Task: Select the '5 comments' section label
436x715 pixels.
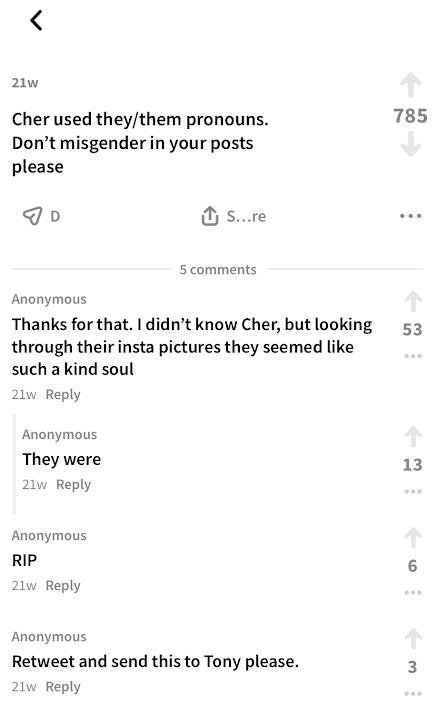Action: pyautogui.click(x=218, y=269)
